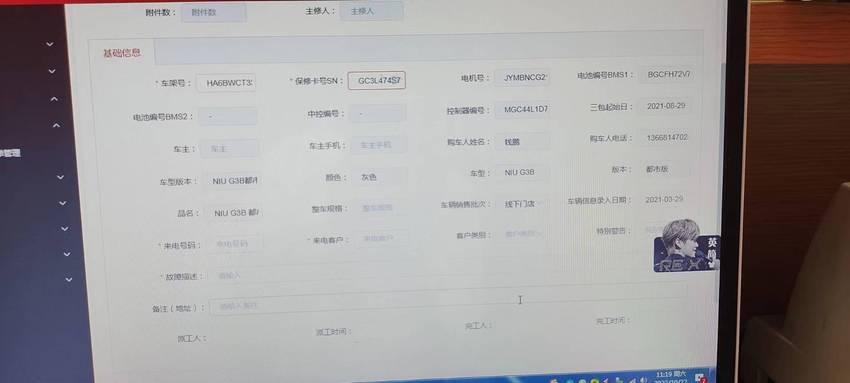Open the 客户类别 dropdown
The width and height of the screenshot is (850, 383).
[519, 234]
